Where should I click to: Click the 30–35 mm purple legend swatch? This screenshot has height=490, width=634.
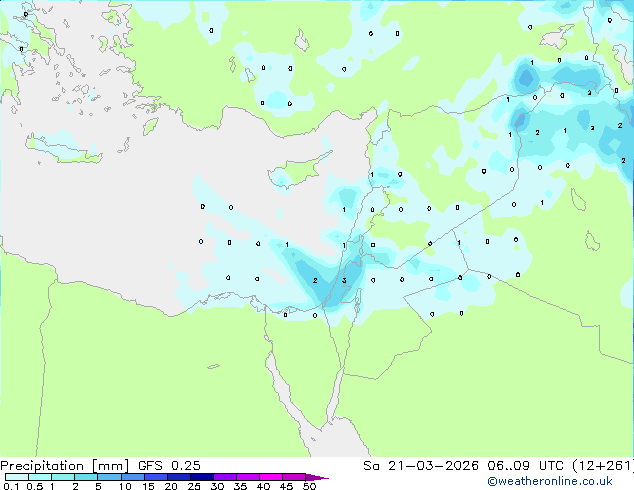[x=225, y=477]
